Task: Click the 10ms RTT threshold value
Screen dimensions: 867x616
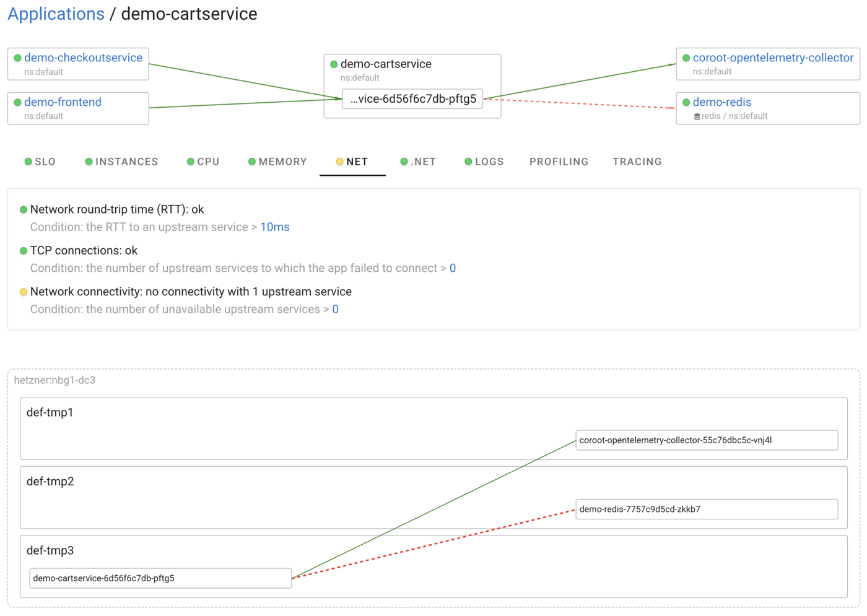Action: click(x=274, y=227)
